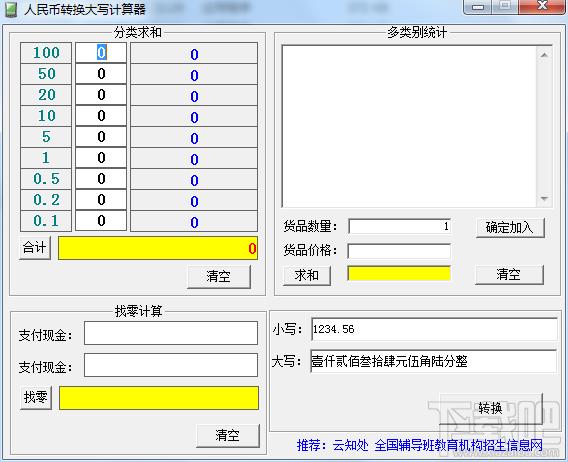
Task: Click the list scrollbar down arrow
Action: tap(544, 199)
